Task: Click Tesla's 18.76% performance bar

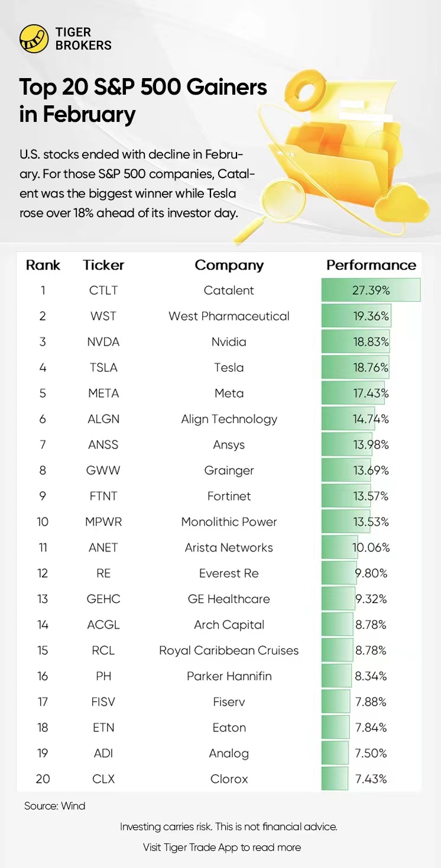Action: click(x=355, y=367)
